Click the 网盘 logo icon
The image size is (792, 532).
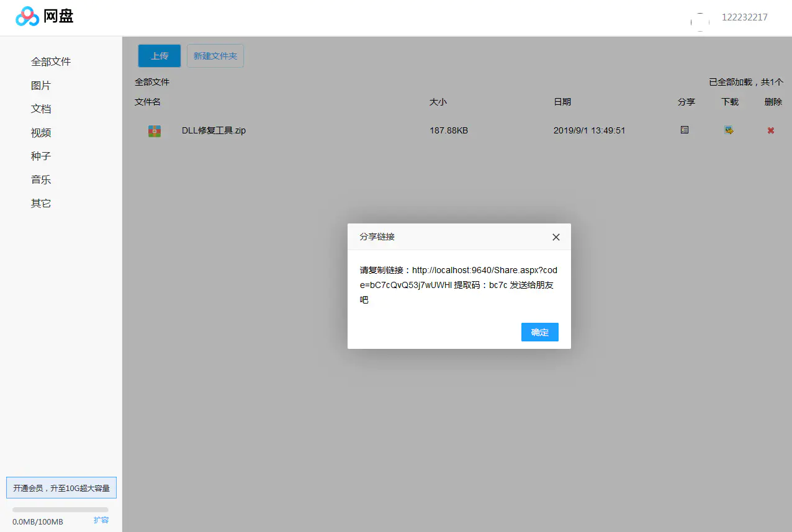tap(26, 17)
